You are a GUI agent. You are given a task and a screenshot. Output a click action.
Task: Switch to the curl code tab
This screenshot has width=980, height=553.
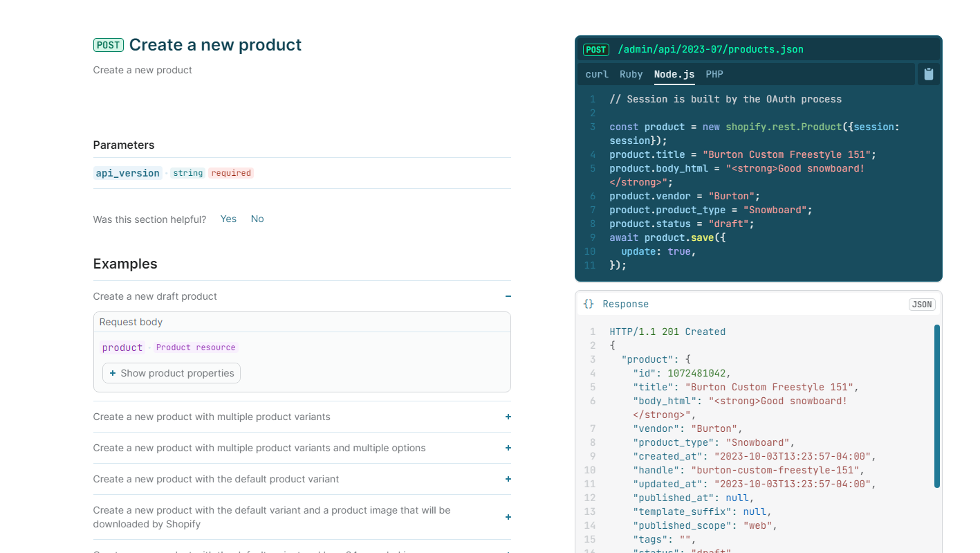point(596,74)
